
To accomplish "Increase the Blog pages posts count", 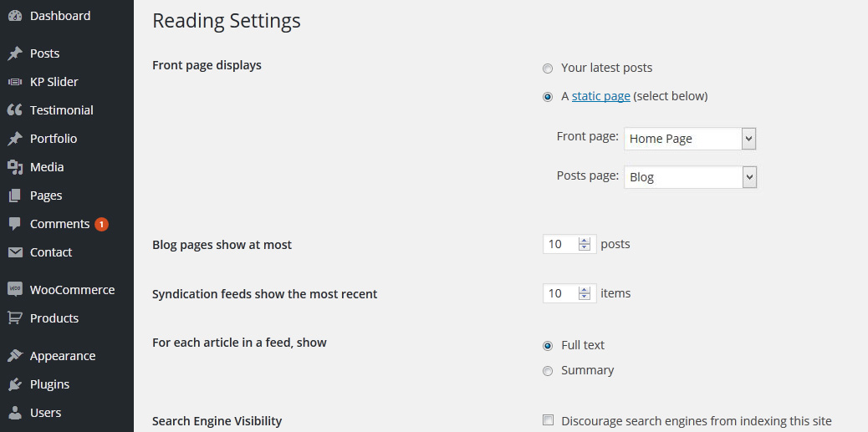I will pyautogui.click(x=585, y=241).
